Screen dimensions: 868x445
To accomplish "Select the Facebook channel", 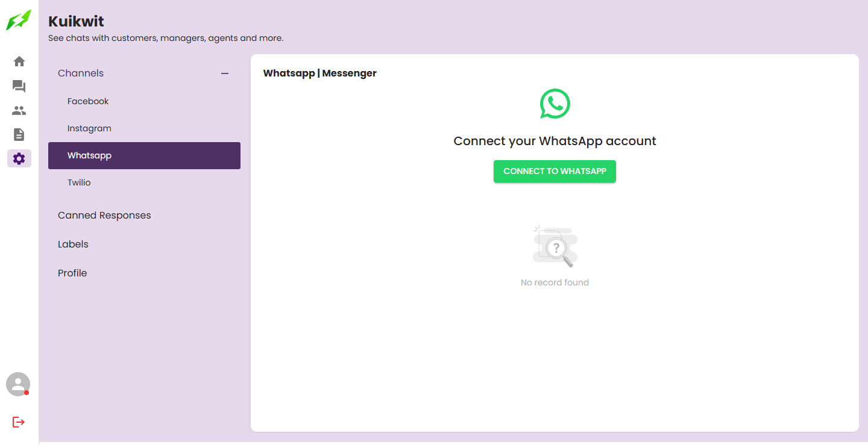I will 144,101.
